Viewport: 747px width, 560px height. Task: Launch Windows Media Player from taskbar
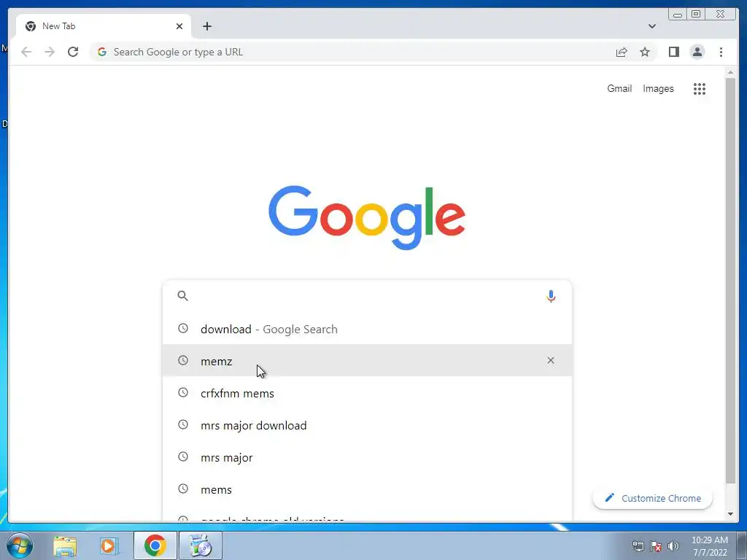[x=109, y=546]
